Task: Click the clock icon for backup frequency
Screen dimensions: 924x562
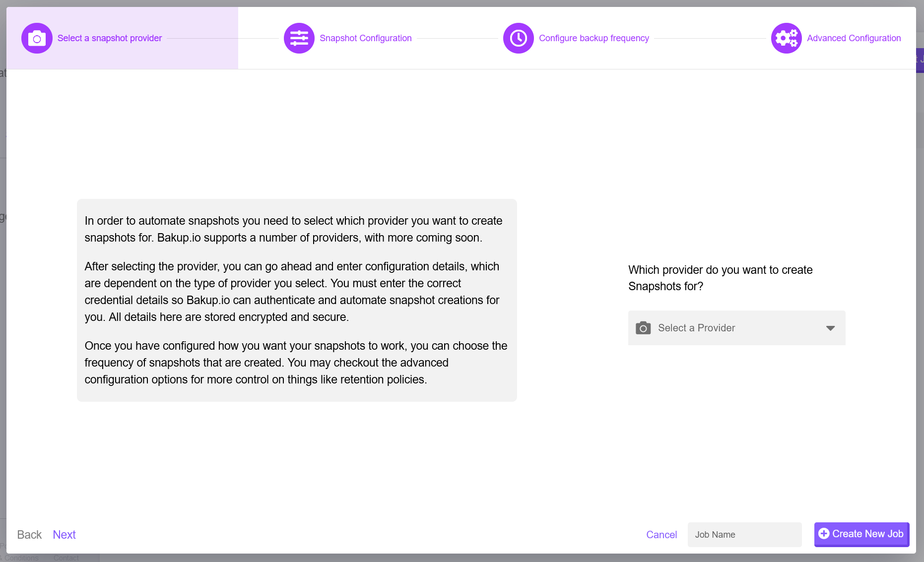Action: point(519,38)
